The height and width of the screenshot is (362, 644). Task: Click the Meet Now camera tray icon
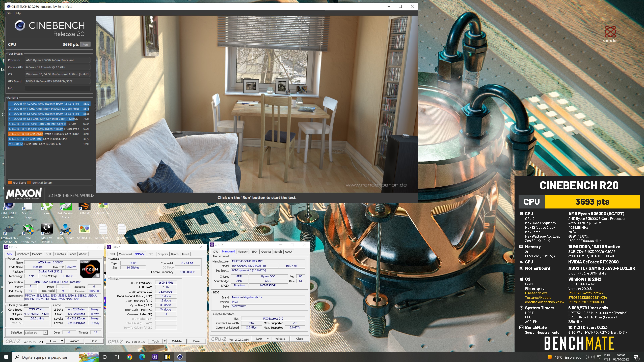pyautogui.click(x=587, y=357)
